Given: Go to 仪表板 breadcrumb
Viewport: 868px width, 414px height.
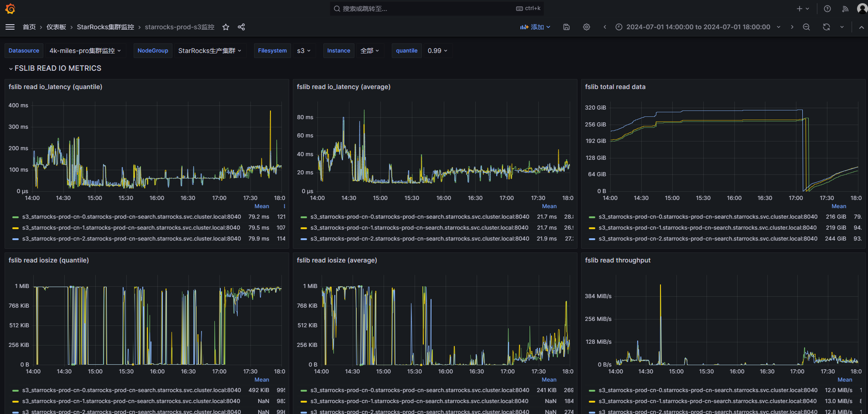Looking at the screenshot, I should point(56,27).
